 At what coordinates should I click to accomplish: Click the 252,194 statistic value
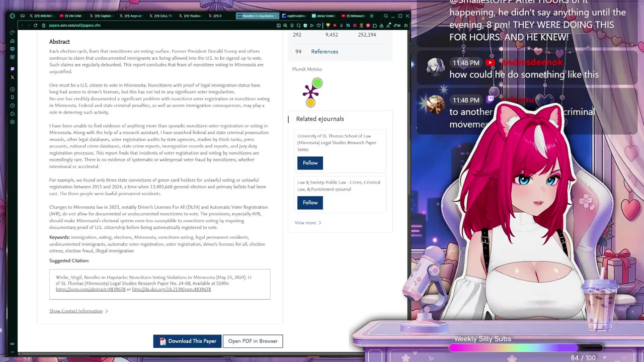point(367,35)
